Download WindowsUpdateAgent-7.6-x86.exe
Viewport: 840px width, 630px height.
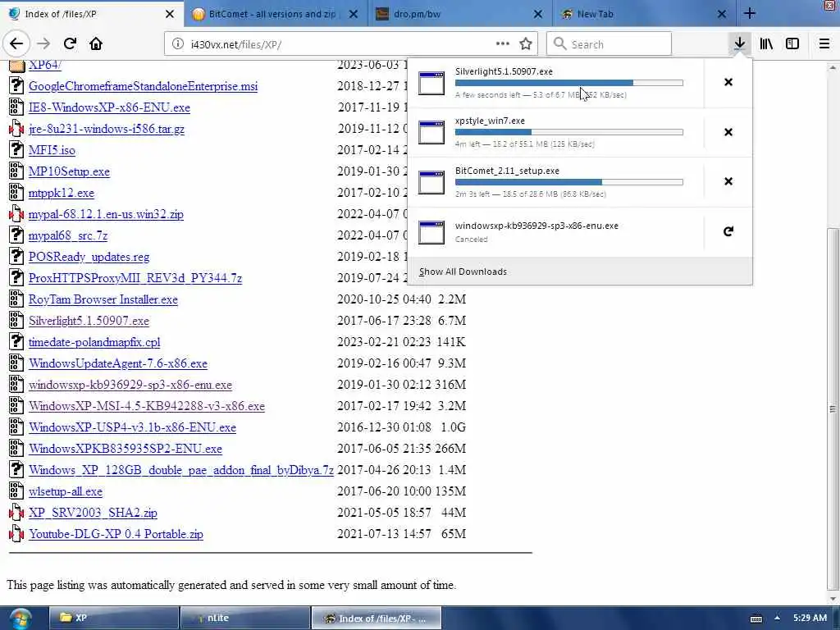[118, 363]
